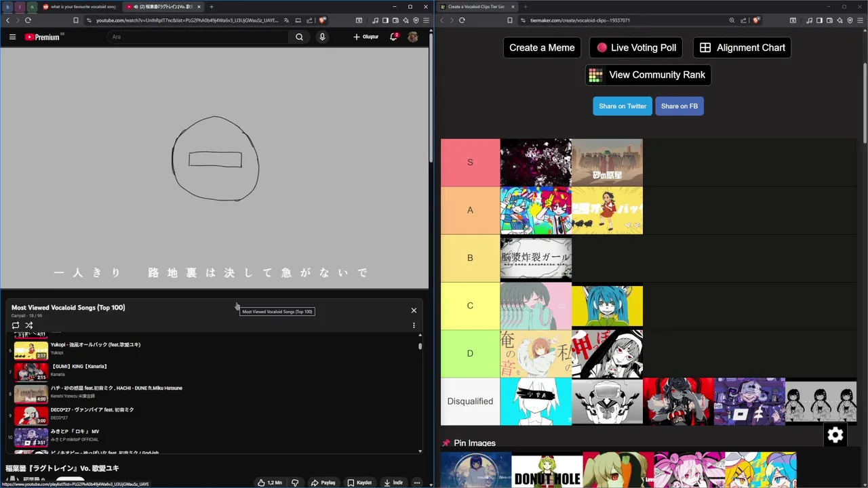Switch to Reddit 'what is your favourite vocaloid song' tab

point(79,7)
